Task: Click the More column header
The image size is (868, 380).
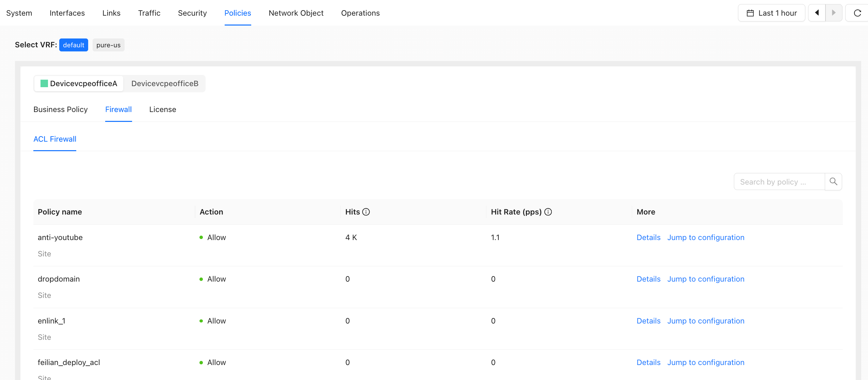Action: tap(646, 212)
